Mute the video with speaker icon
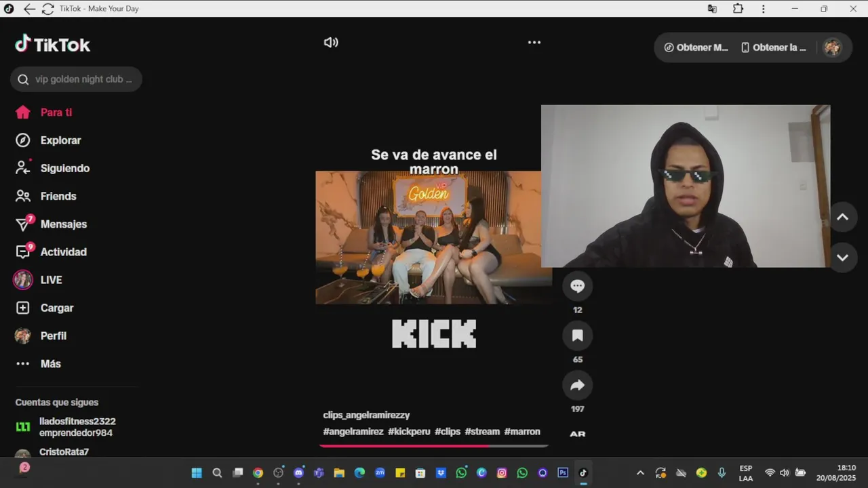The height and width of the screenshot is (488, 868). point(331,42)
